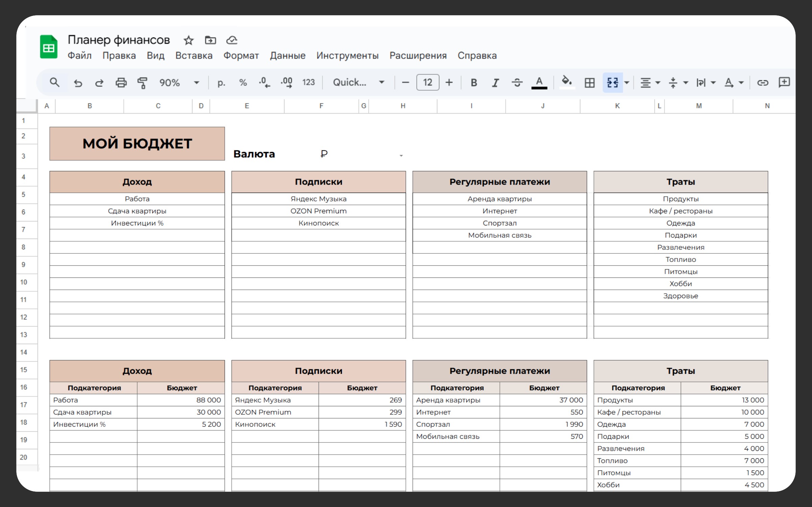Open the fill color bucket
Image resolution: width=812 pixels, height=507 pixels.
[x=567, y=82]
